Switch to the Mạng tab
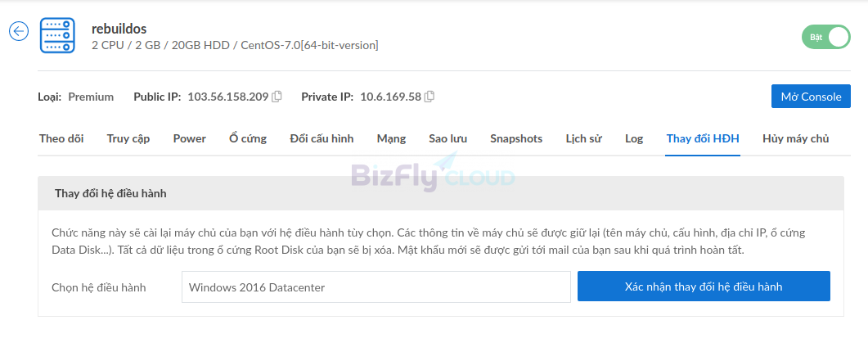This screenshot has width=868, height=343. [391, 138]
